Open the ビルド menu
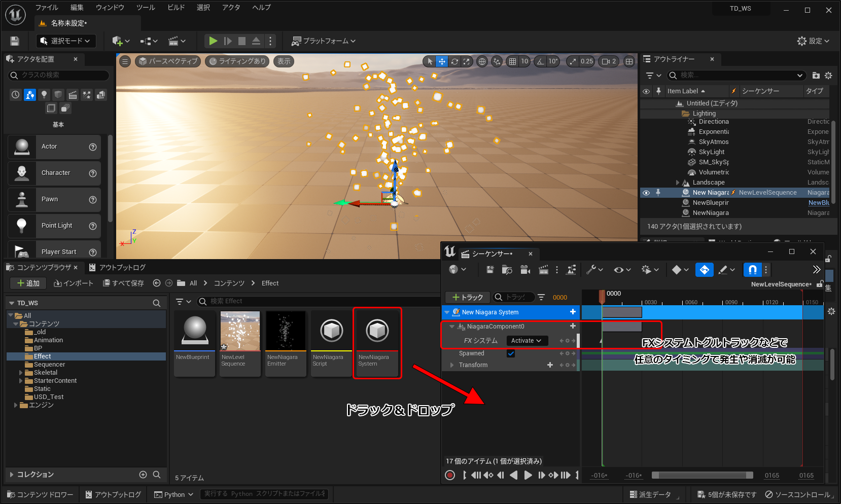The image size is (841, 504). click(176, 8)
